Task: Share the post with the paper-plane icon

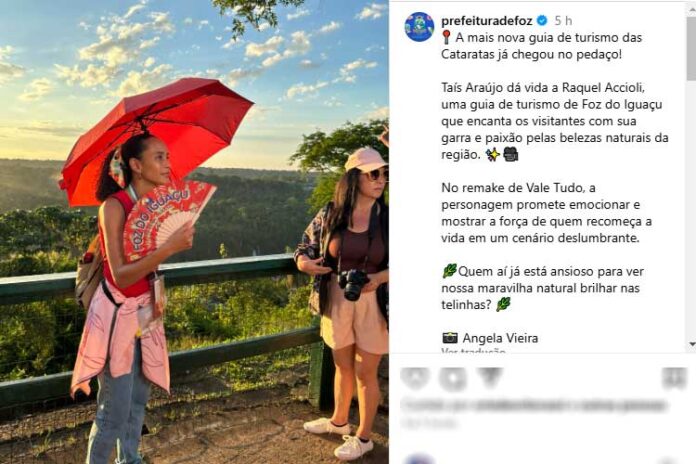Action: [490, 377]
